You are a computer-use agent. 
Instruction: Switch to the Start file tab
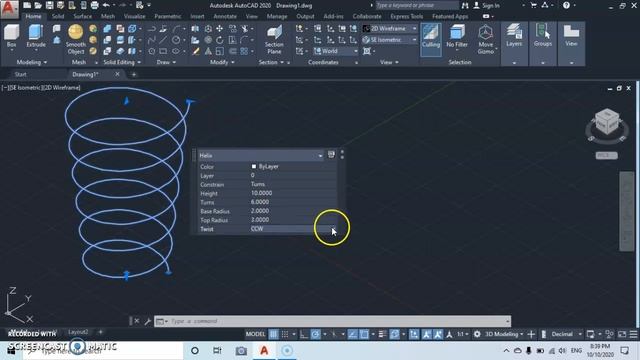coord(20,74)
